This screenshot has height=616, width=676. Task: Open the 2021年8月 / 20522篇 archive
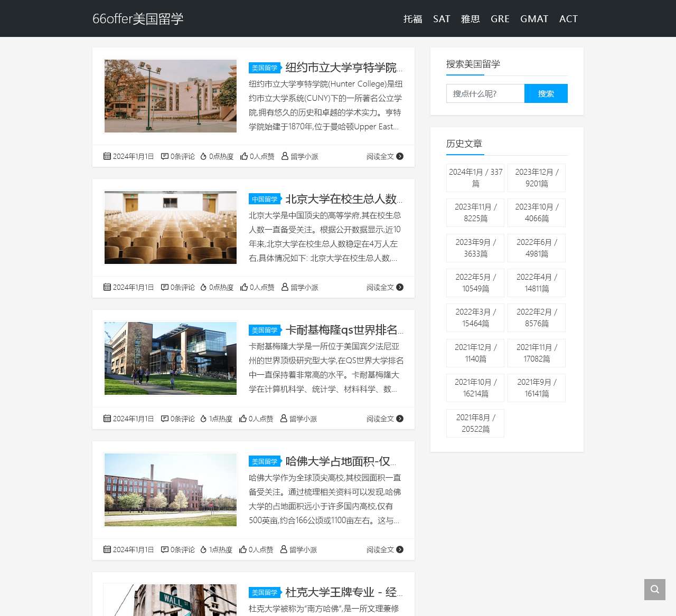tap(475, 423)
